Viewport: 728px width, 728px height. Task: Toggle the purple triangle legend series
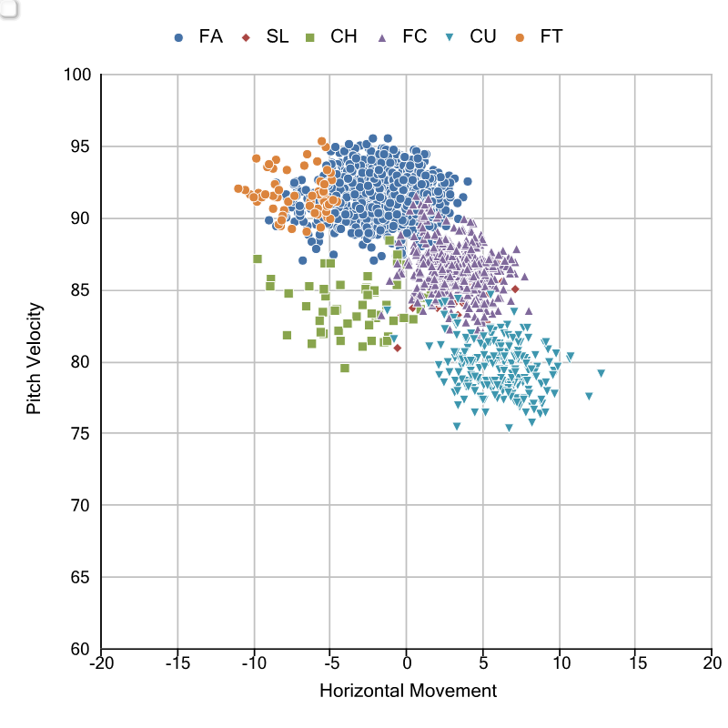(382, 37)
